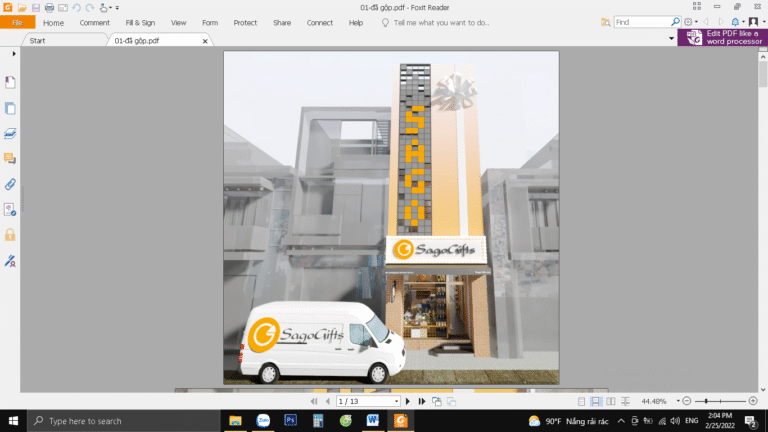The image size is (768, 432).
Task: Go to the next page
Action: pos(408,401)
